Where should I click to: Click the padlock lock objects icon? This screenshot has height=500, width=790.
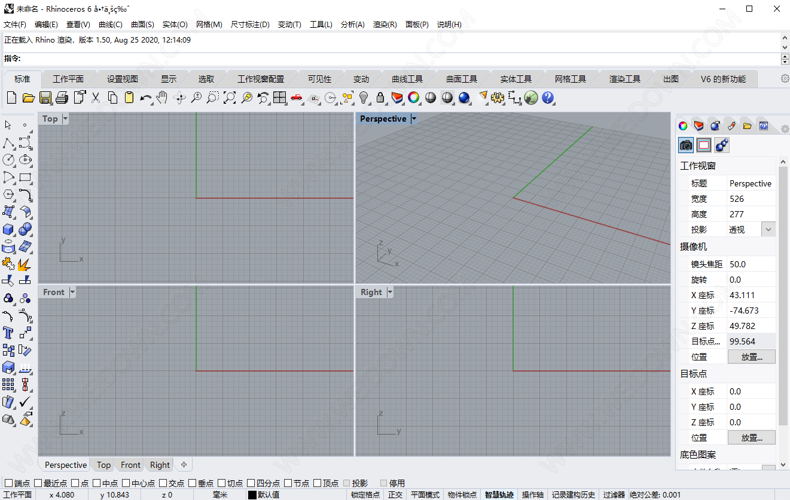click(380, 98)
